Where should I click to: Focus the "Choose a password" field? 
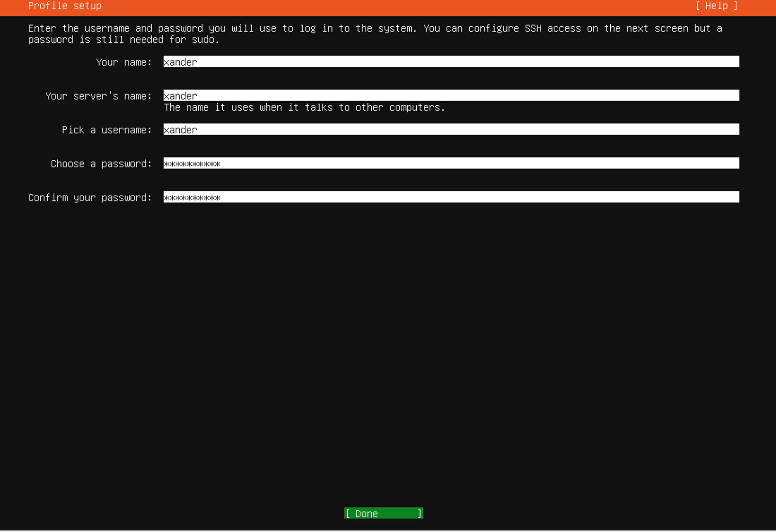[x=451, y=163]
